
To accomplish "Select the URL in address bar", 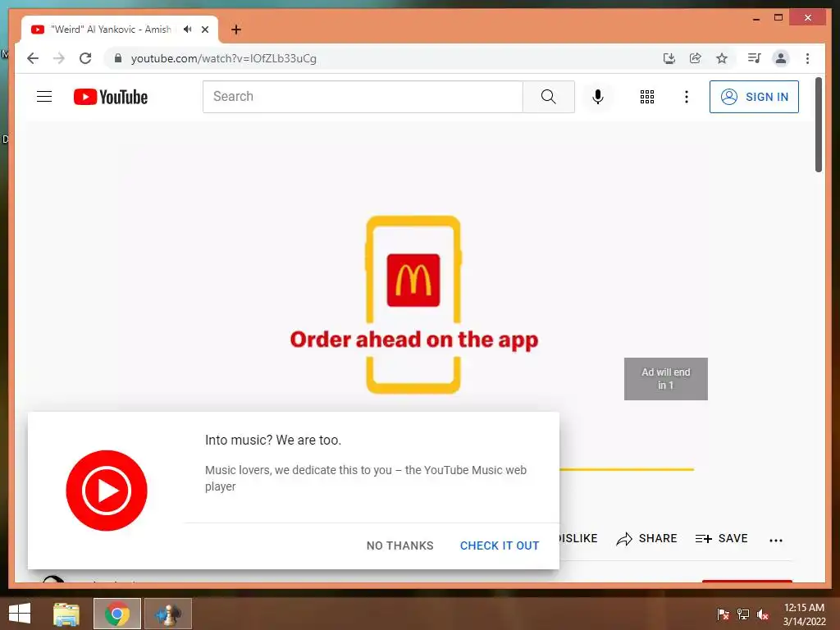I will [x=224, y=58].
